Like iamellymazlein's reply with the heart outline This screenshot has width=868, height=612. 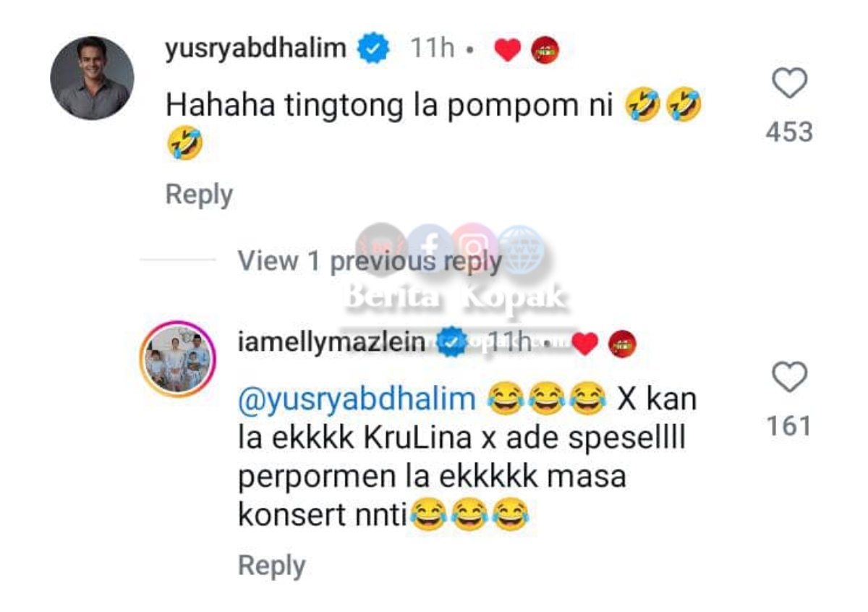point(789,378)
